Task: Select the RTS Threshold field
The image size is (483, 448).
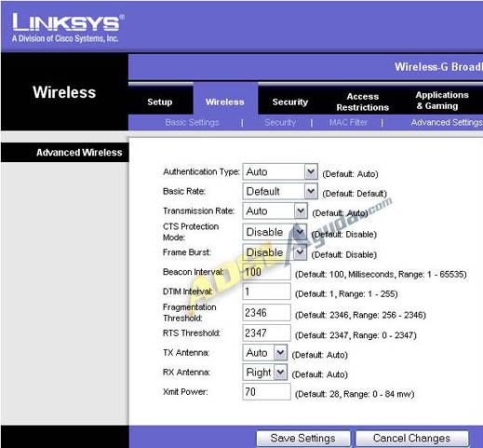Action: [x=266, y=333]
